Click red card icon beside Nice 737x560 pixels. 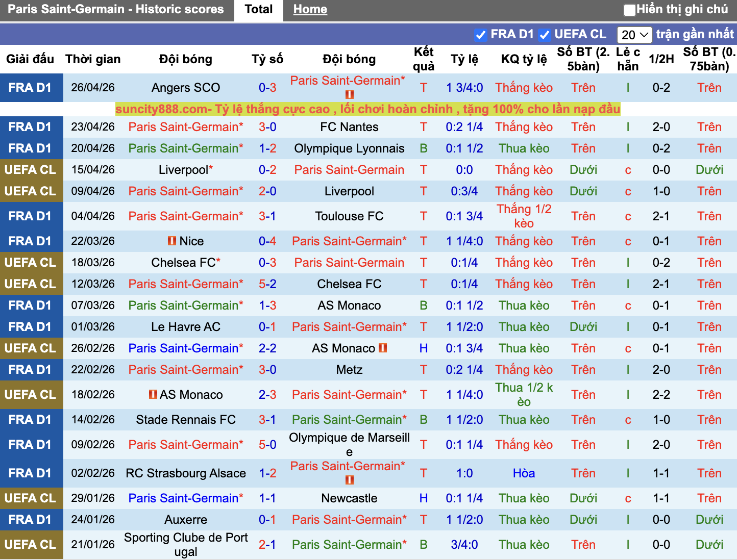click(x=172, y=241)
